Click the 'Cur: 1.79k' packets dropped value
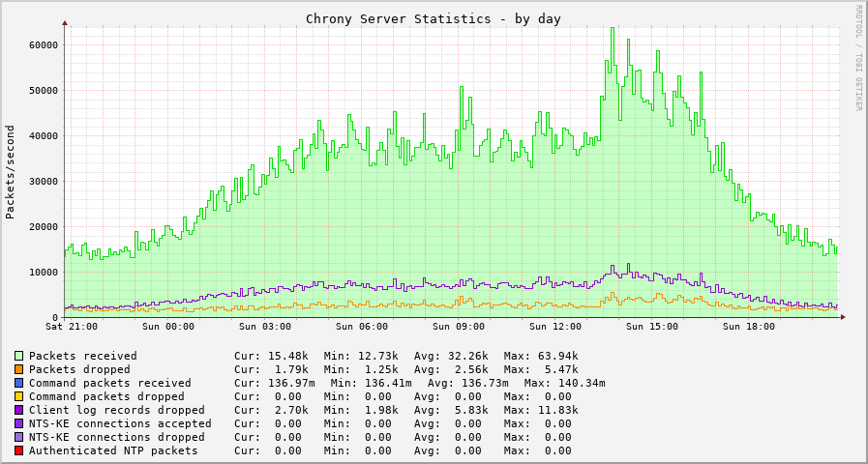Screen dimensions: 868x464 click(x=271, y=369)
